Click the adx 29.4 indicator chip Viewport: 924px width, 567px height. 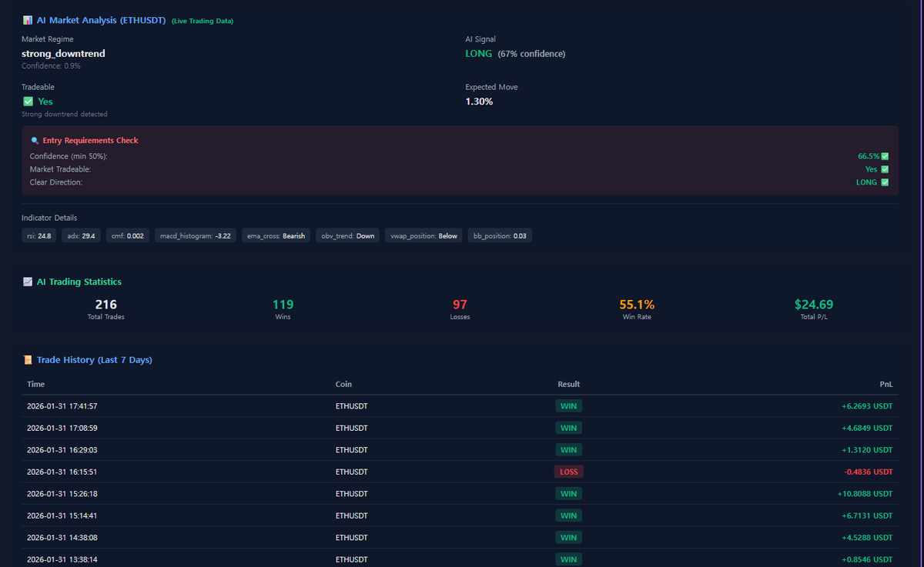(81, 235)
